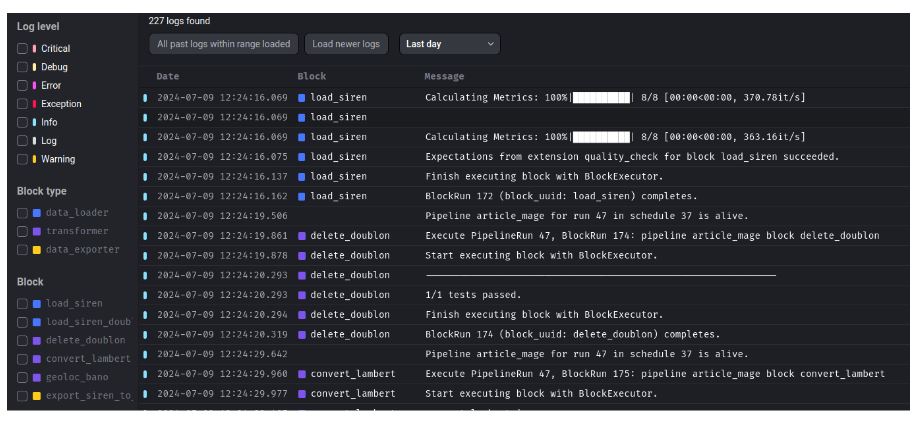Toggle the Error log level filter
Image resolution: width=917 pixels, height=421 pixels.
click(23, 85)
